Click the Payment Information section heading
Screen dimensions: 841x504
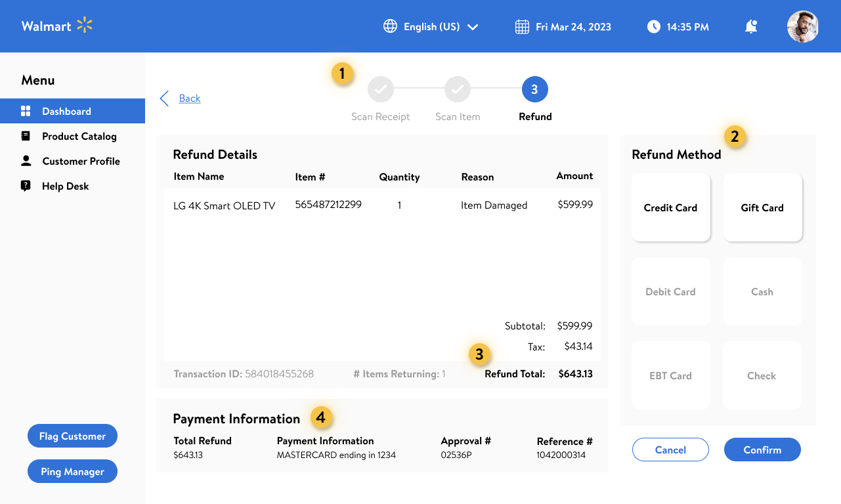tap(236, 419)
